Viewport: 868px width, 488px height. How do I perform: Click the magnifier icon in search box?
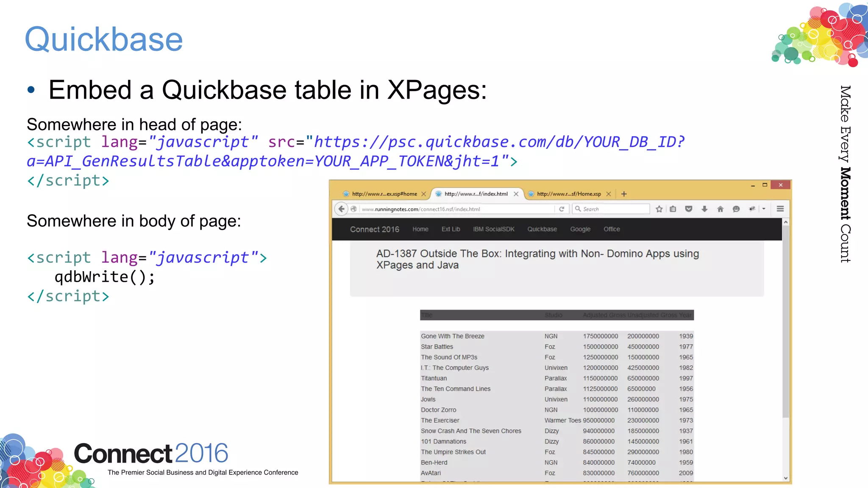point(578,209)
